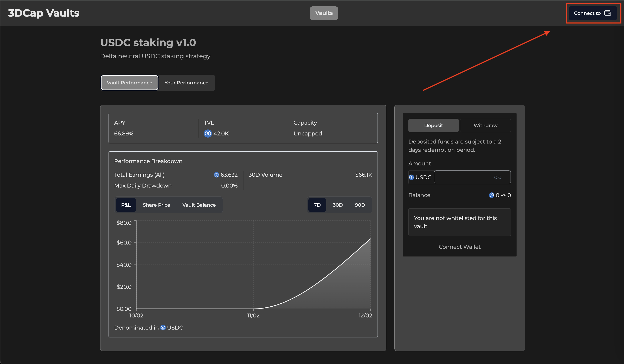The image size is (624, 364).
Task: Show the P&L chart
Action: click(x=126, y=205)
